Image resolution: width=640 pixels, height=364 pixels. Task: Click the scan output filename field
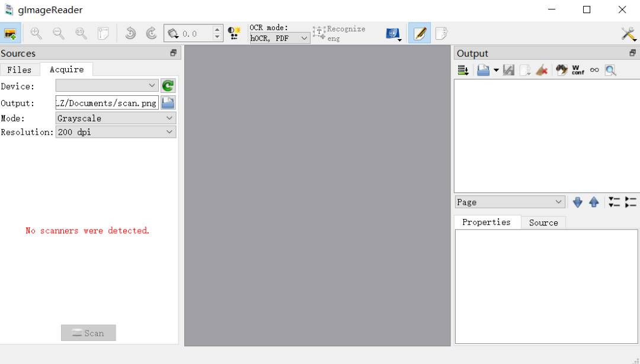coord(106,102)
